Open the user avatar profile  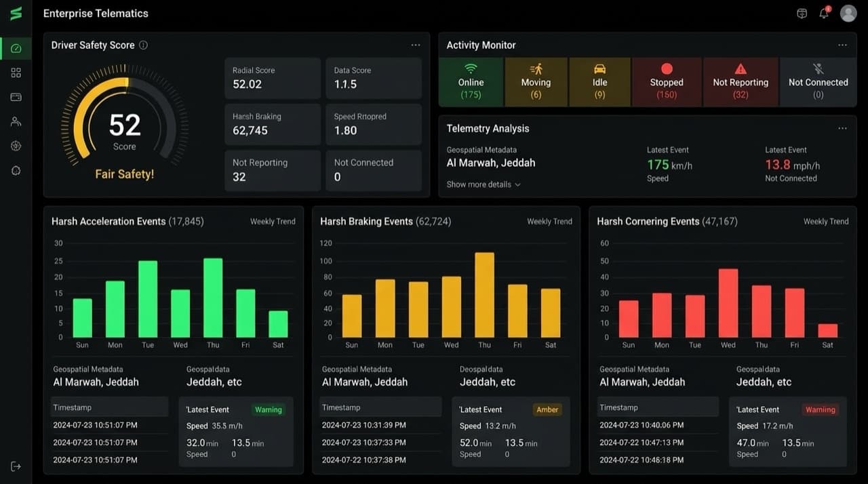[x=848, y=13]
